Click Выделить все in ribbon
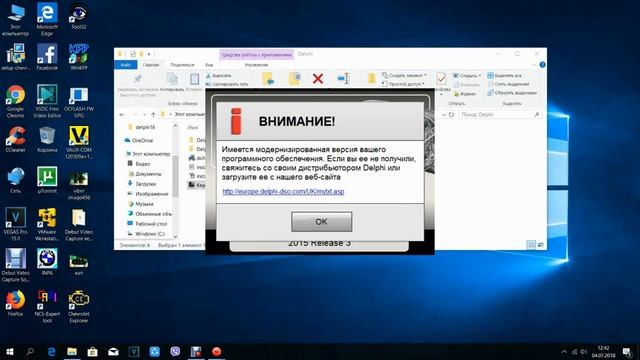This screenshot has height=360, width=640. [504, 76]
